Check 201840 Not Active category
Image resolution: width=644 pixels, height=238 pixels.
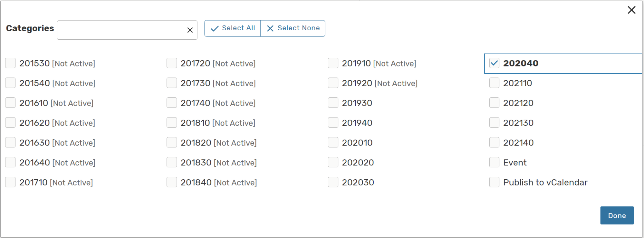point(171,182)
